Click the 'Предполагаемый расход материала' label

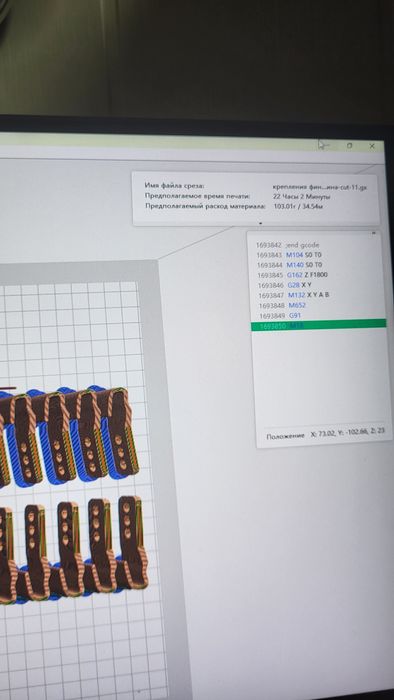click(x=205, y=206)
